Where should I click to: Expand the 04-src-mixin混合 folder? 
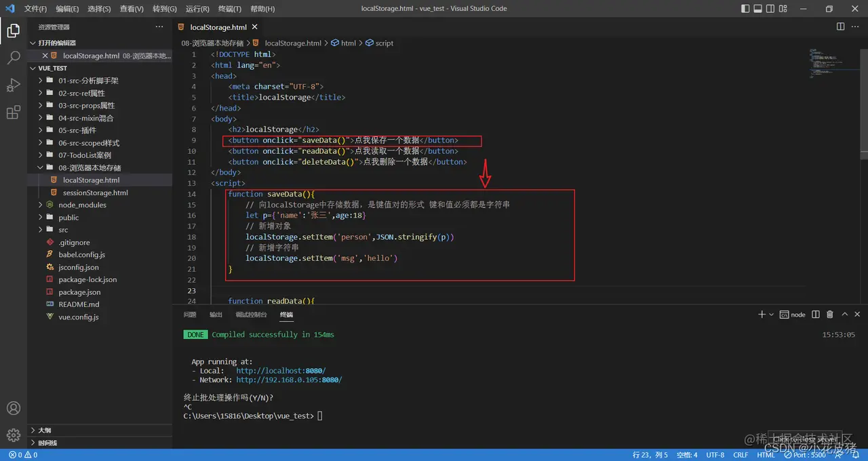click(x=41, y=117)
